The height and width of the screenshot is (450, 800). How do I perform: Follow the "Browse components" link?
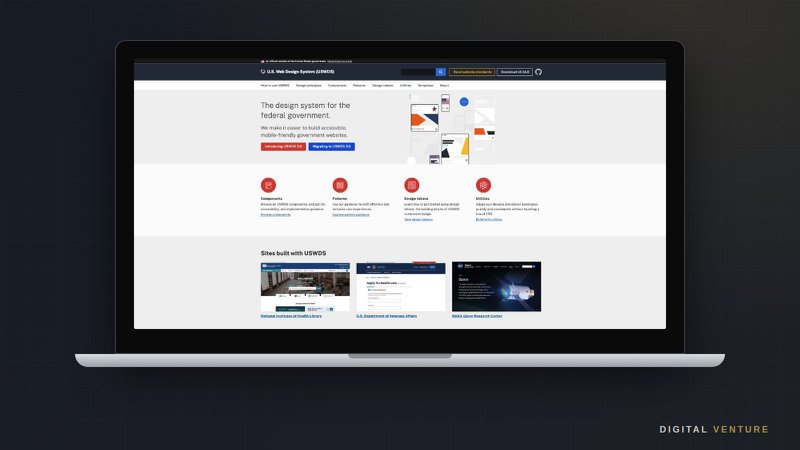click(276, 215)
